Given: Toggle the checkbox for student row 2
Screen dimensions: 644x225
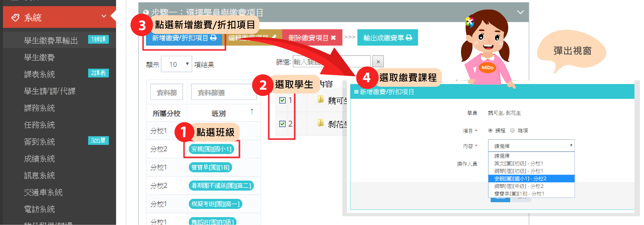Looking at the screenshot, I should point(283,124).
